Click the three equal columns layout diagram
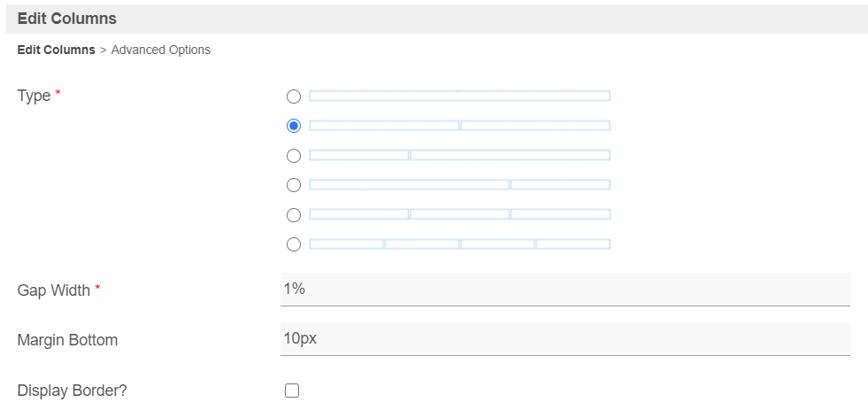 click(459, 214)
